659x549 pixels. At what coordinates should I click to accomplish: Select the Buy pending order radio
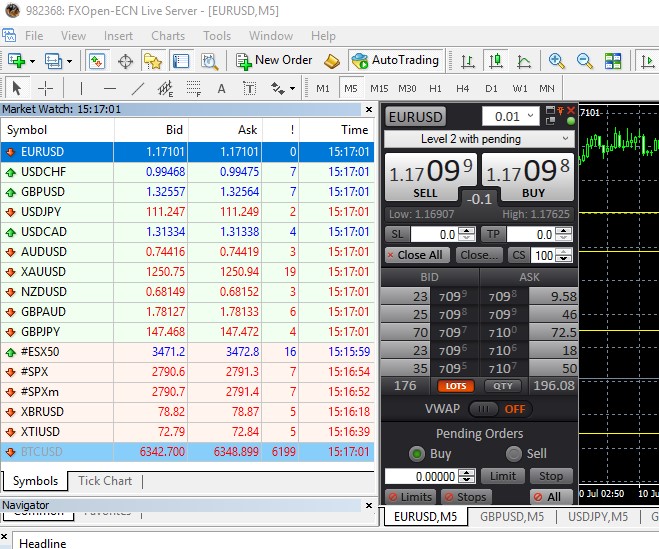(x=418, y=454)
